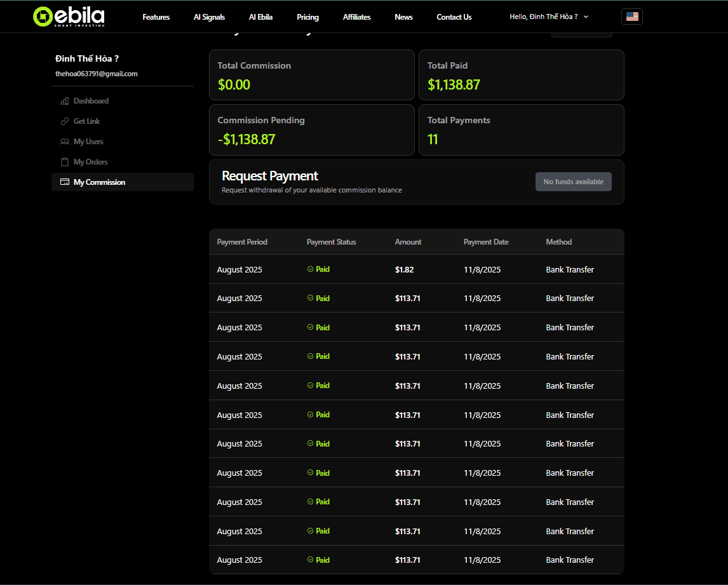Click the Ebila logo in the header
The width and height of the screenshot is (728, 585).
[x=69, y=17]
